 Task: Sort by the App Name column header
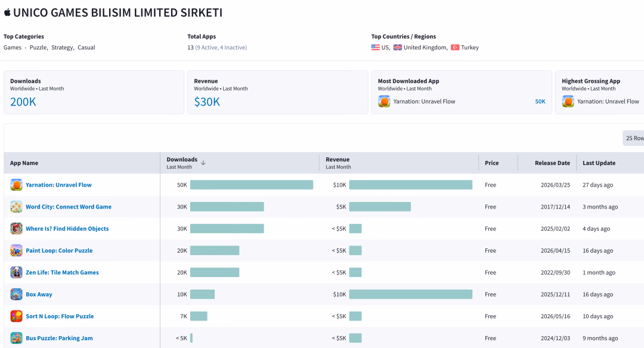click(24, 163)
